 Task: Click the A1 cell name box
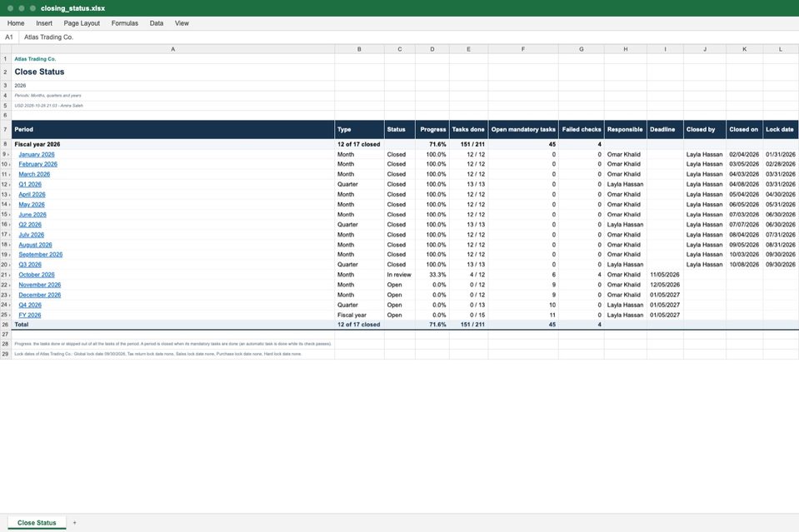tap(9, 37)
